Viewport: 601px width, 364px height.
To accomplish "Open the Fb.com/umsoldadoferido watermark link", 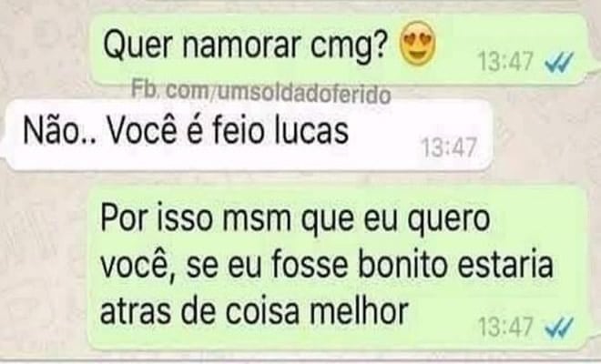I will click(261, 92).
